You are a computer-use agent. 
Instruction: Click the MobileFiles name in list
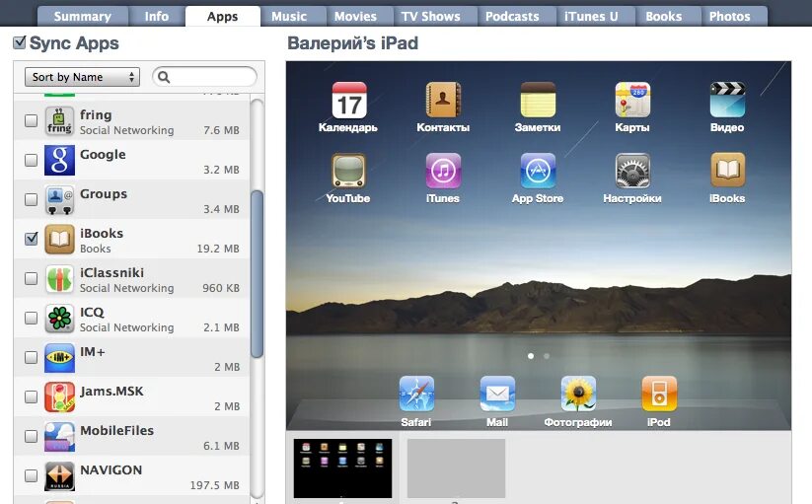(x=117, y=431)
